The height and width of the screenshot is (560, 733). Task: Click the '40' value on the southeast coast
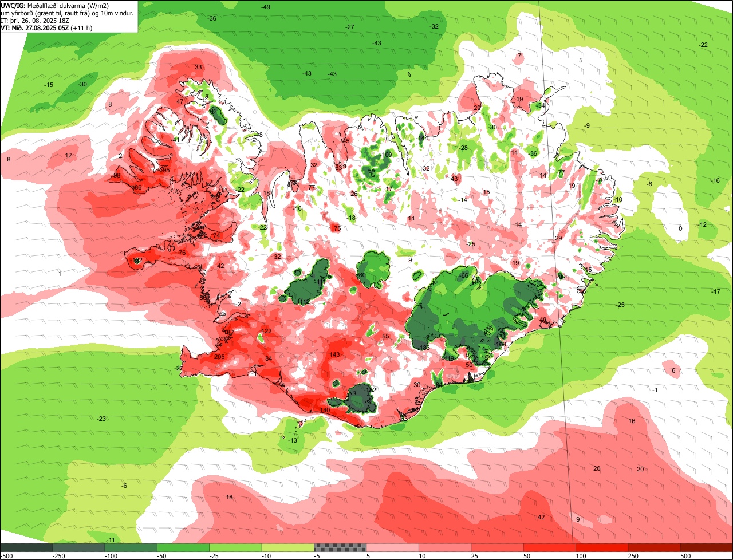pyautogui.click(x=543, y=320)
